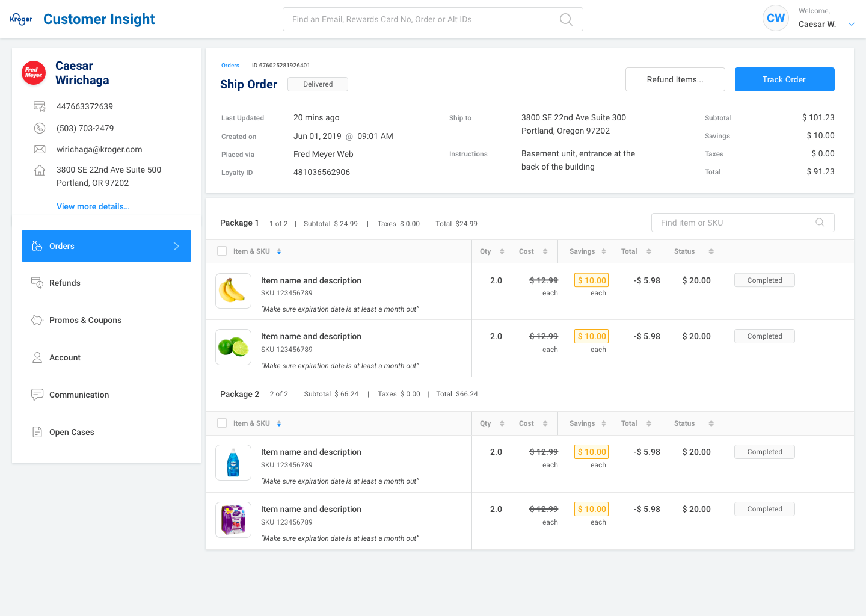Open Promos & Coupons section
This screenshot has width=866, height=616.
85,320
